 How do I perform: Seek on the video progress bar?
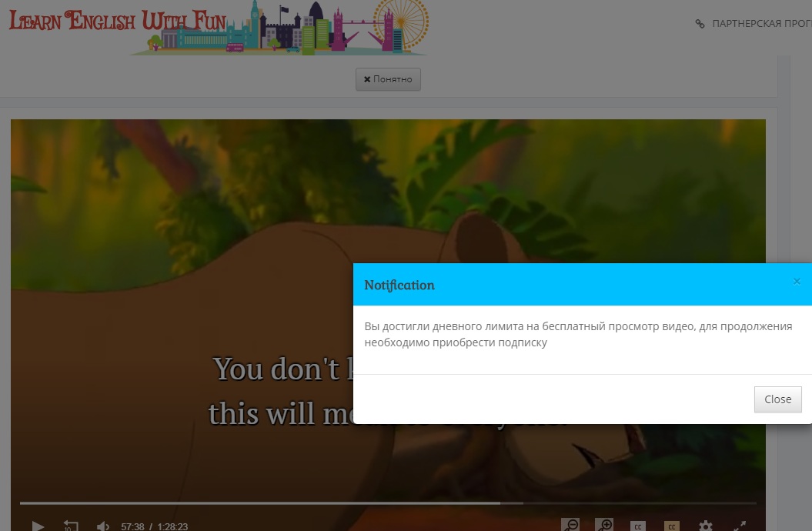(308, 503)
